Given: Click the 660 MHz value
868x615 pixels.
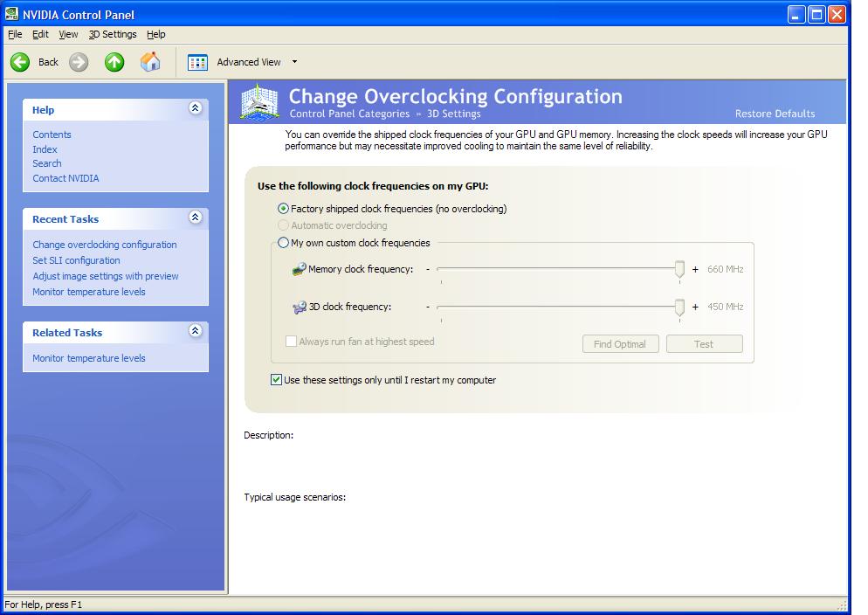Looking at the screenshot, I should pos(725,269).
